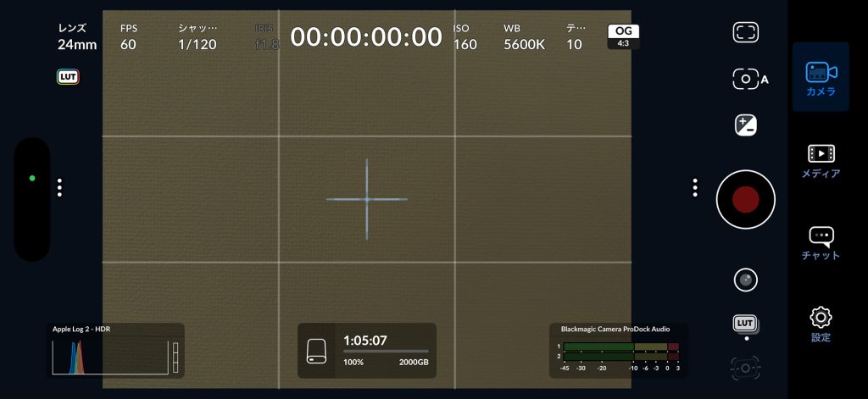
Task: Open exposure compensation control
Action: tap(745, 125)
